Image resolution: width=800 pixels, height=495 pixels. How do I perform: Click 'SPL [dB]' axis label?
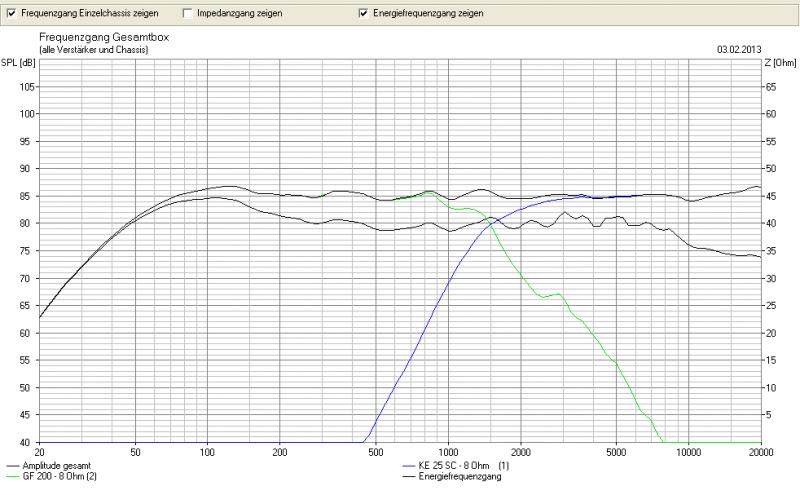click(18, 63)
